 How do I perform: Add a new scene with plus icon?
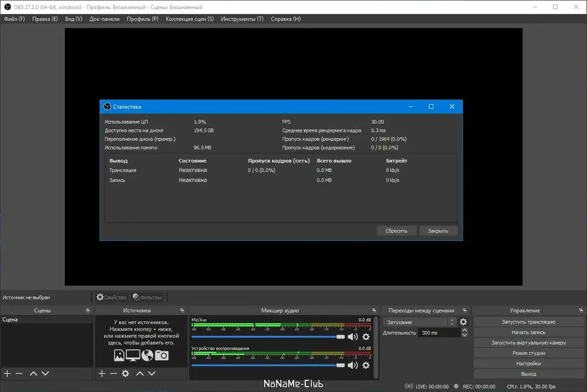point(7,373)
